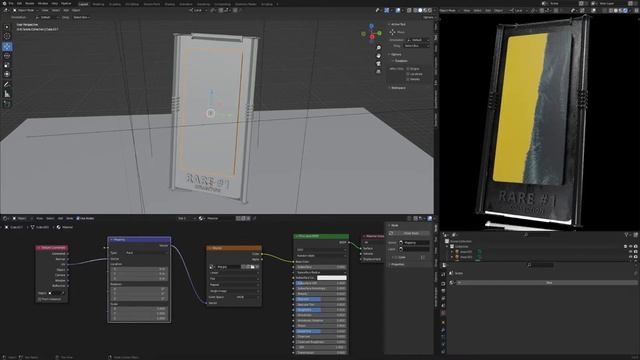
Task: Select the Rotate tool
Action: pyautogui.click(x=7, y=56)
